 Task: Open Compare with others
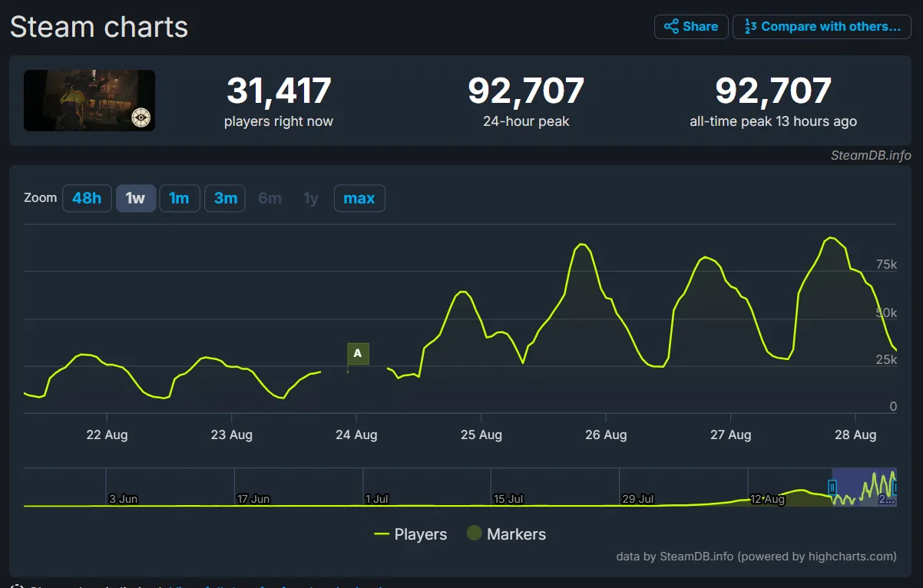tap(822, 26)
